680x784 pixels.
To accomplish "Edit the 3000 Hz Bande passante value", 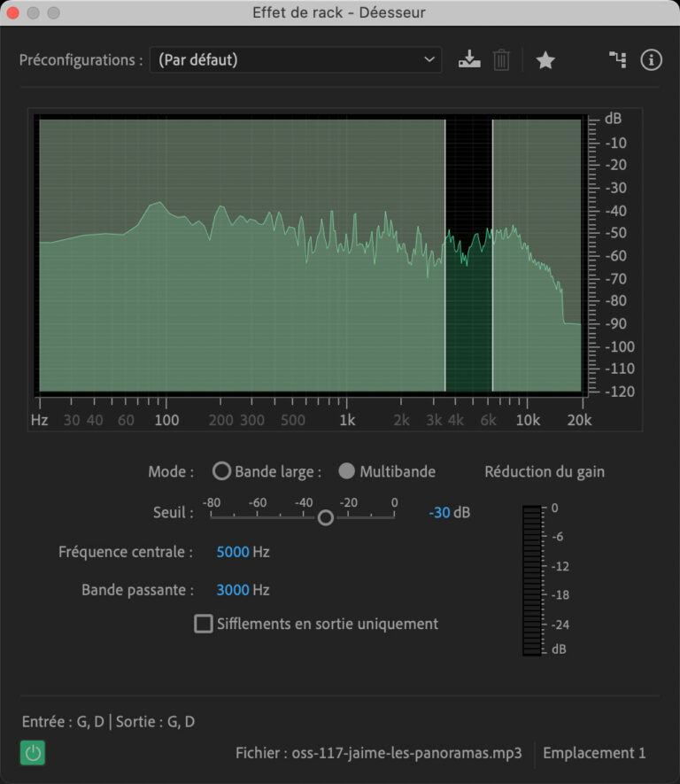I will pos(232,589).
